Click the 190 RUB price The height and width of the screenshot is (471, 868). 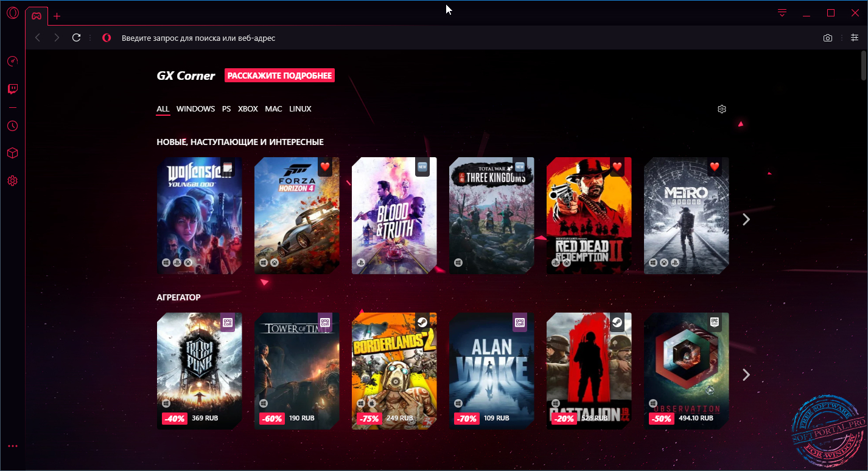pyautogui.click(x=302, y=419)
